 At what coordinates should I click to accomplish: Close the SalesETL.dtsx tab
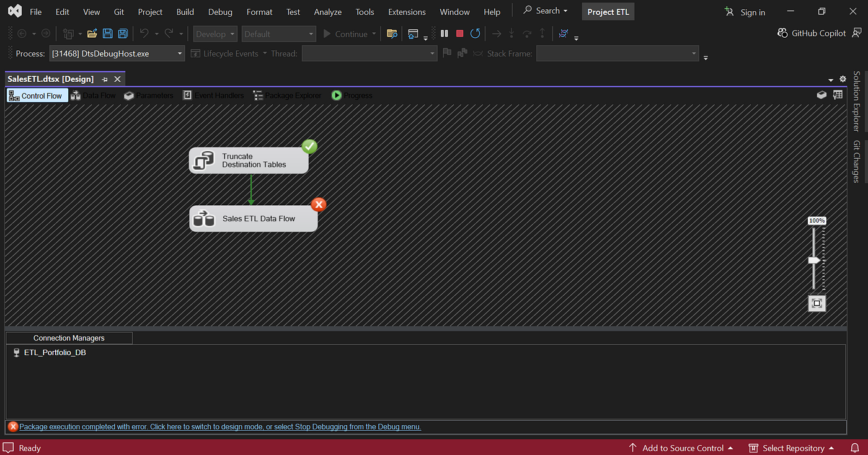tap(117, 79)
